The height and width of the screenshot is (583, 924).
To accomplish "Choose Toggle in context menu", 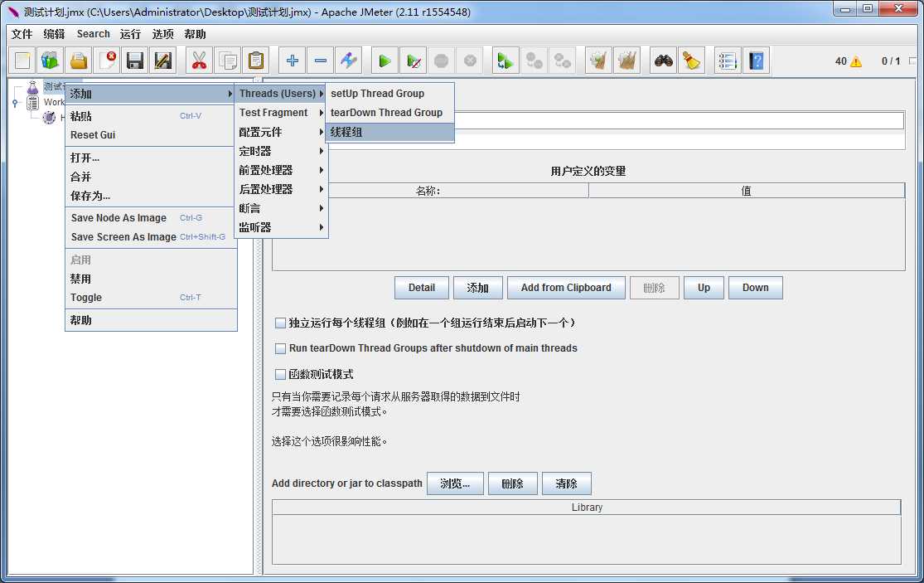I will point(150,298).
